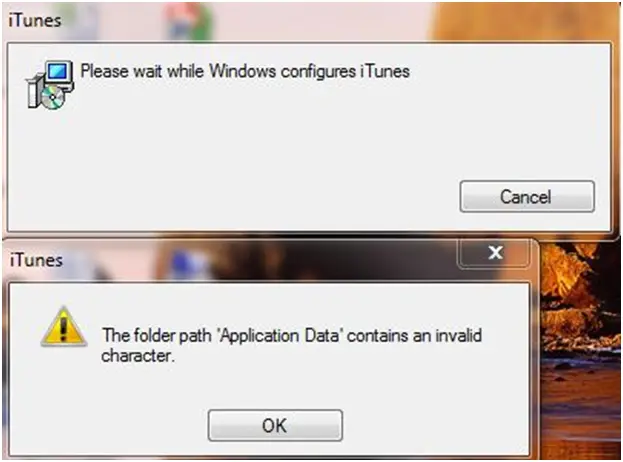This screenshot has height=462, width=623.
Task: Click the Windows Installer computer-and-disc icon
Action: pos(50,85)
